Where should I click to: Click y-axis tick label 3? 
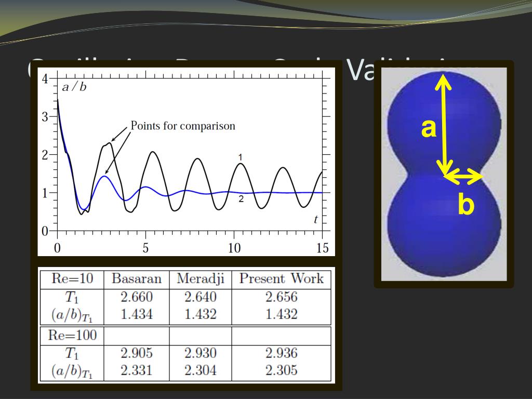point(45,117)
